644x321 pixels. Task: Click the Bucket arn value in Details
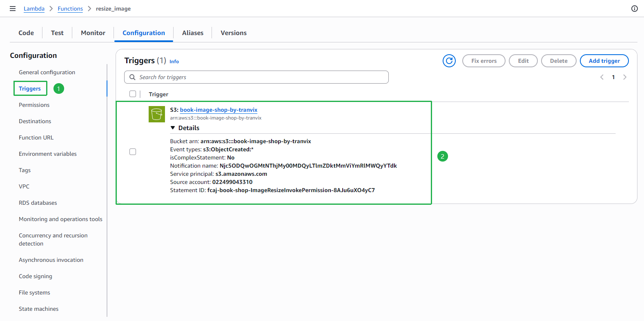256,141
